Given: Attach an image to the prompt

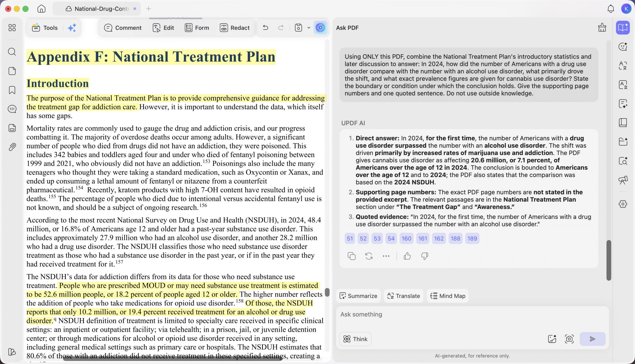Looking at the screenshot, I should point(552,339).
